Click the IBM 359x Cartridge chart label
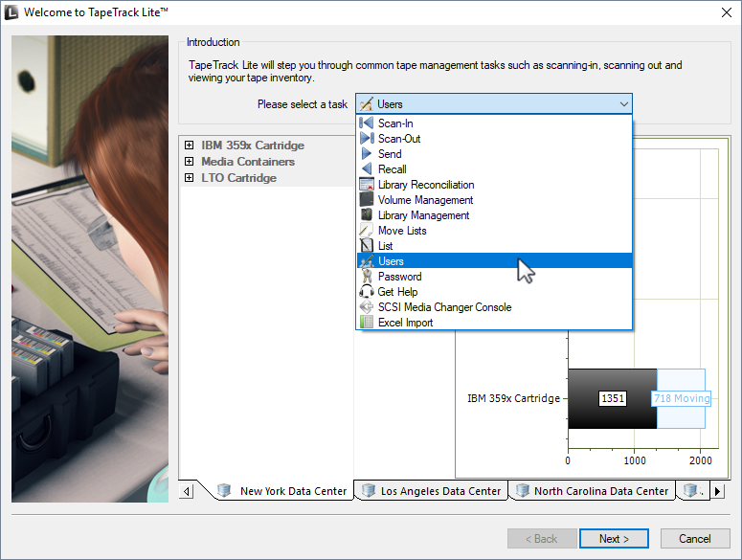Image resolution: width=742 pixels, height=560 pixels. [513, 398]
